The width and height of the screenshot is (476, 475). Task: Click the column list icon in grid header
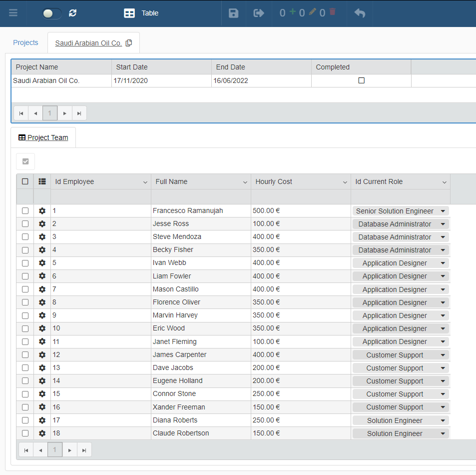(42, 181)
